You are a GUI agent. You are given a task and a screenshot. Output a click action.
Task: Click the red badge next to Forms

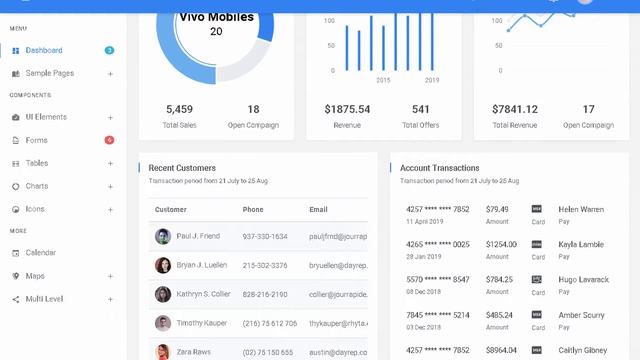(x=109, y=140)
